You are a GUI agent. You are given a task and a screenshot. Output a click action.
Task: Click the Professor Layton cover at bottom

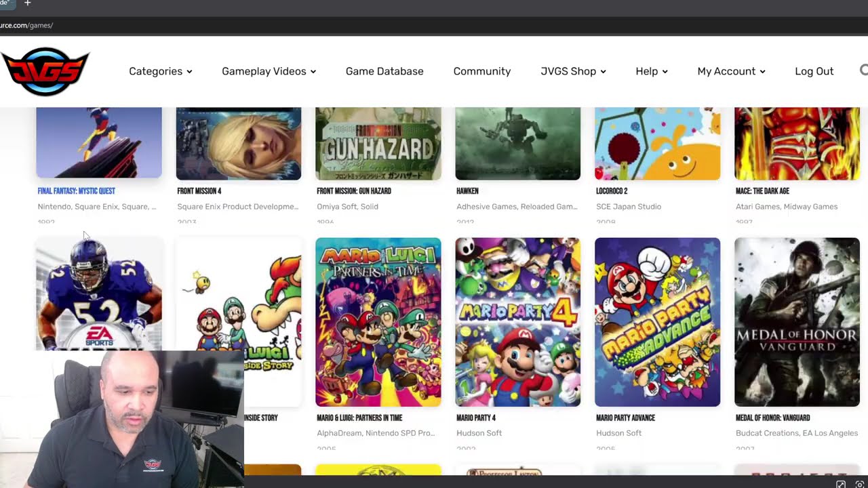518,470
